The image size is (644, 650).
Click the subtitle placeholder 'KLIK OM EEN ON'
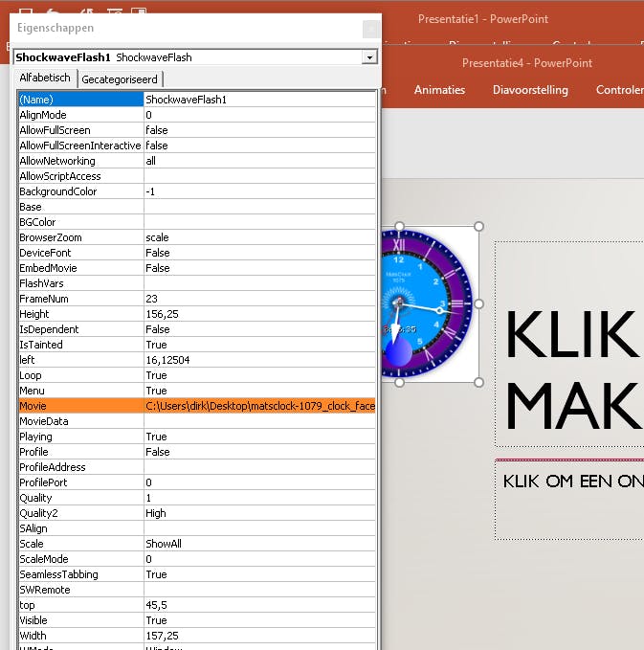coord(569,499)
